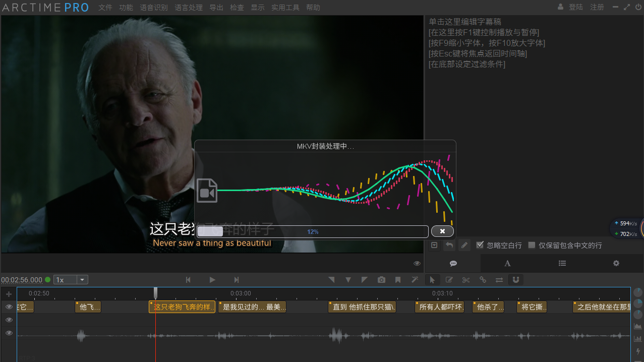644x362 pixels.
Task: Switch to the speech bubble subtitle tab
Action: (x=453, y=263)
